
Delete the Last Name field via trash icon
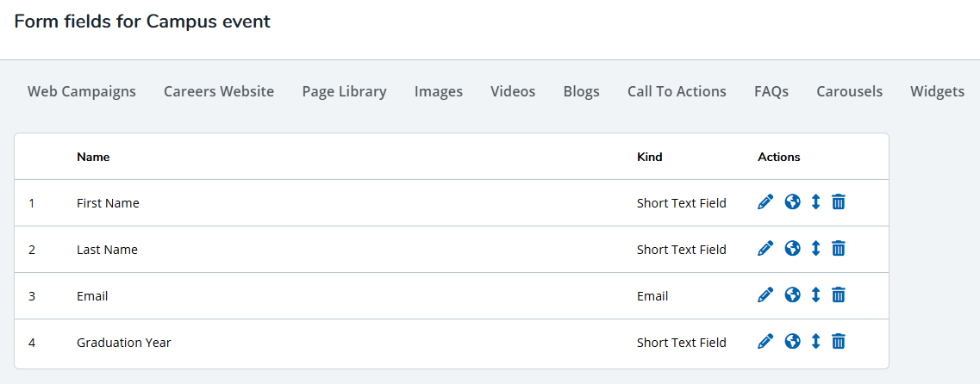(838, 249)
